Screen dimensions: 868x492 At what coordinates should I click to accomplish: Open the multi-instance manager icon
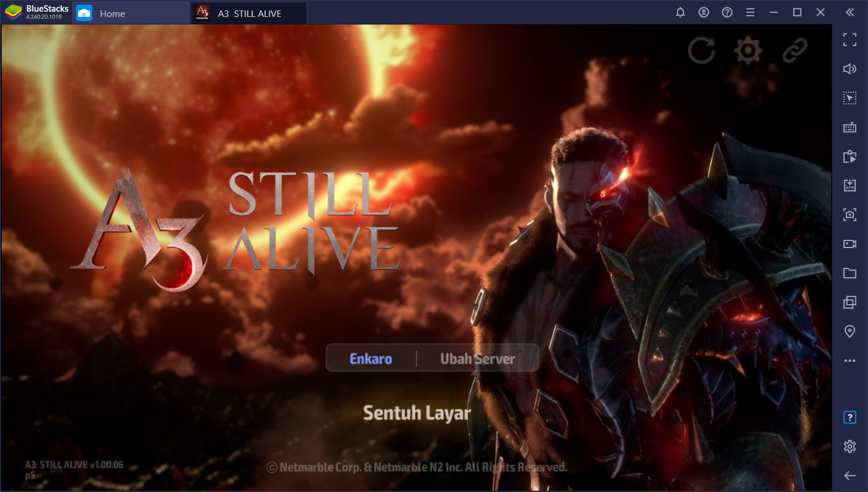tap(850, 302)
